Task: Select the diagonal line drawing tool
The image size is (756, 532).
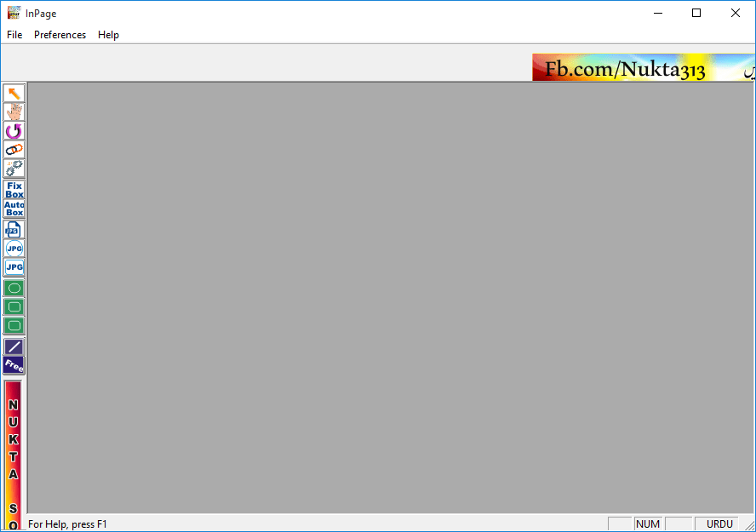Action: [x=14, y=346]
